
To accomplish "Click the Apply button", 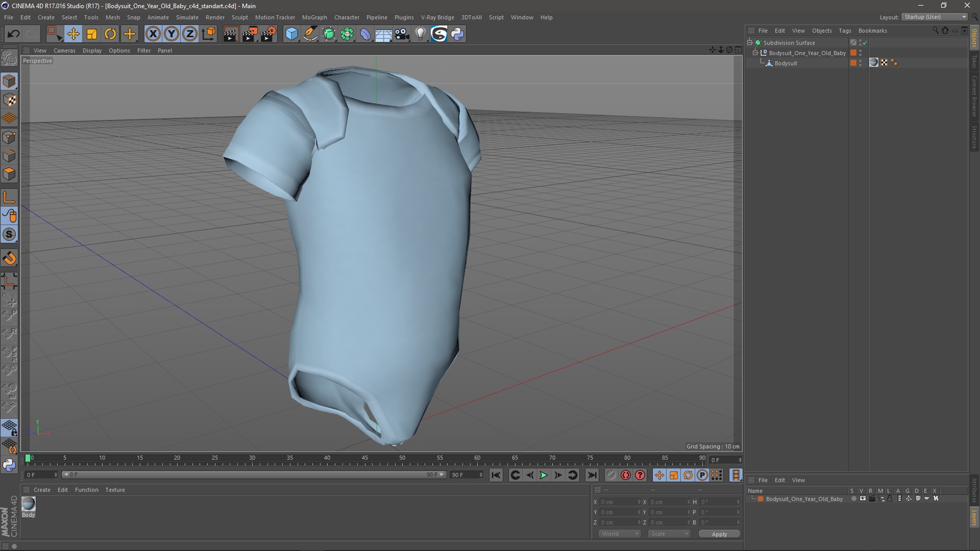I will (719, 534).
